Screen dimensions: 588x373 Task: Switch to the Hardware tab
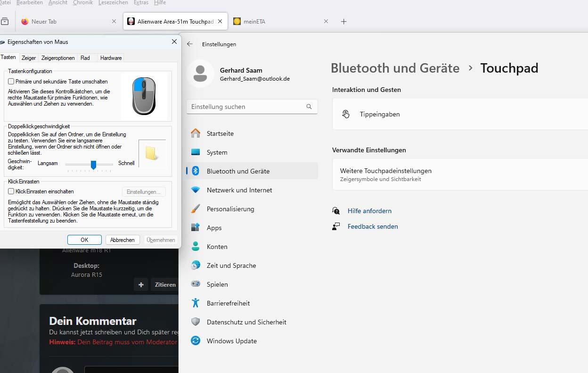point(111,58)
